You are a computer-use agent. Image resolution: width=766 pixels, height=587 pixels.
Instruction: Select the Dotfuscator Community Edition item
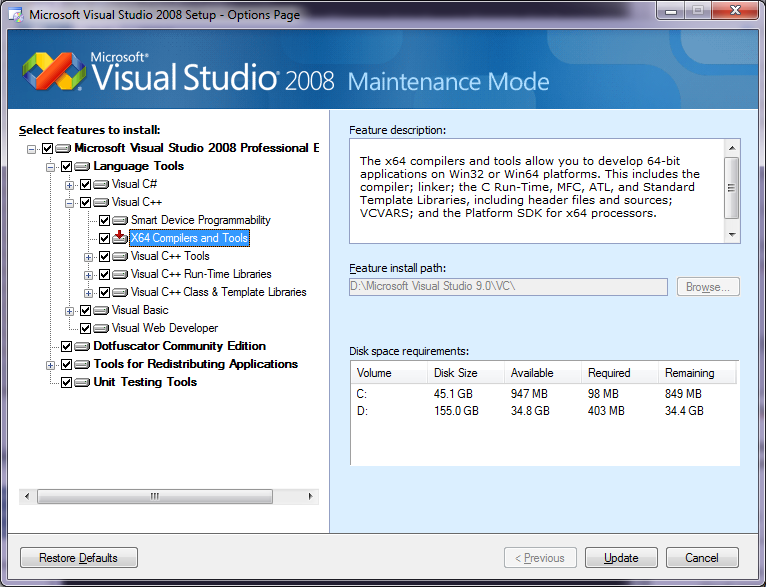[179, 346]
